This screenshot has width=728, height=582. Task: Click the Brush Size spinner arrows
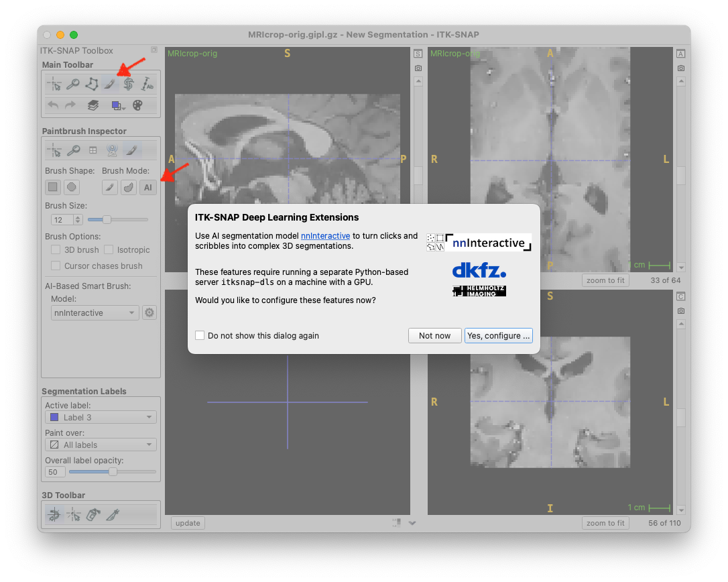pyautogui.click(x=78, y=220)
